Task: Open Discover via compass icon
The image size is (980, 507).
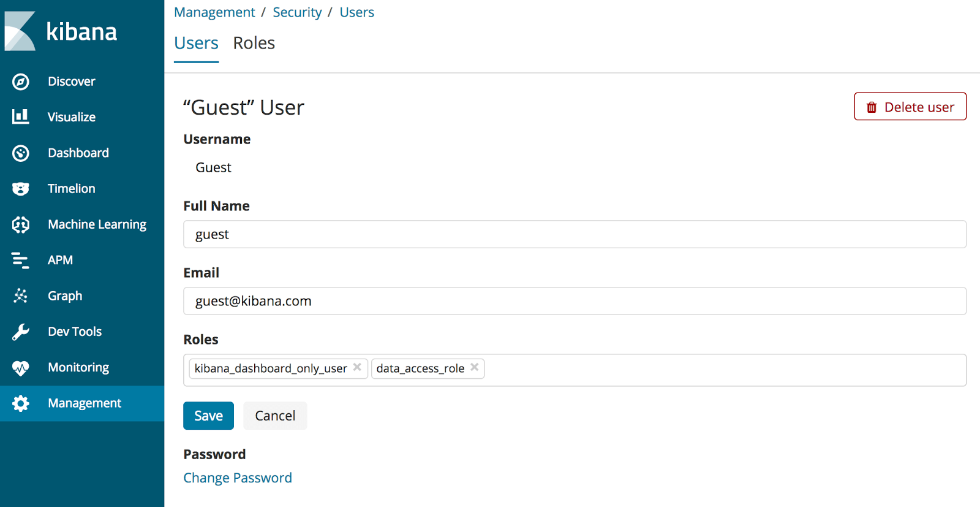Action: pyautogui.click(x=21, y=82)
